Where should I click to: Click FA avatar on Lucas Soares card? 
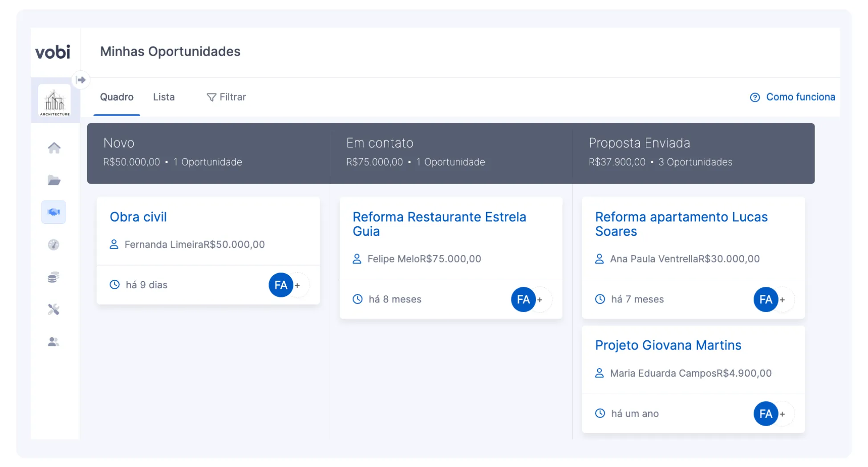pyautogui.click(x=766, y=299)
